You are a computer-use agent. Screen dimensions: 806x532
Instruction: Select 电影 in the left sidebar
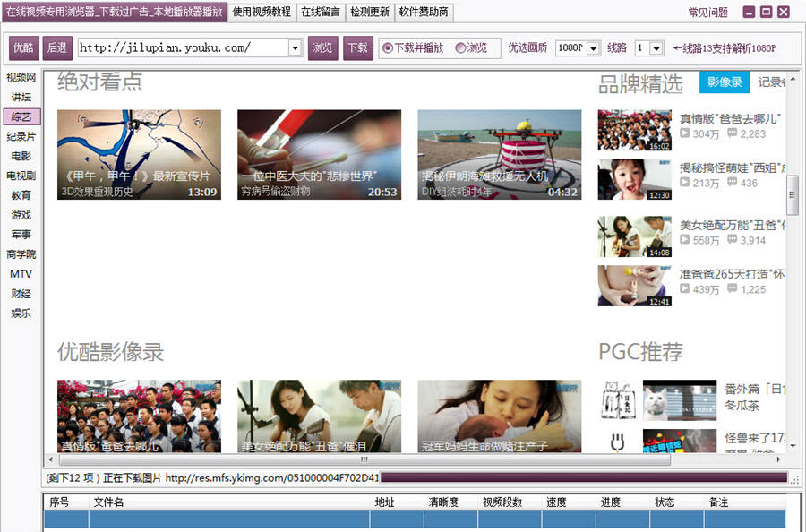[21, 156]
